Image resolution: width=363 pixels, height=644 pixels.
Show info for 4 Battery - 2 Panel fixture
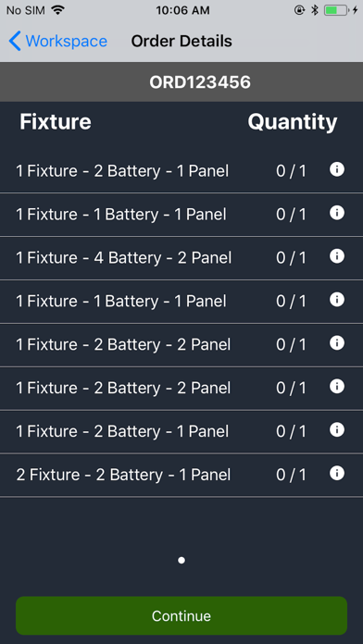[x=337, y=256]
